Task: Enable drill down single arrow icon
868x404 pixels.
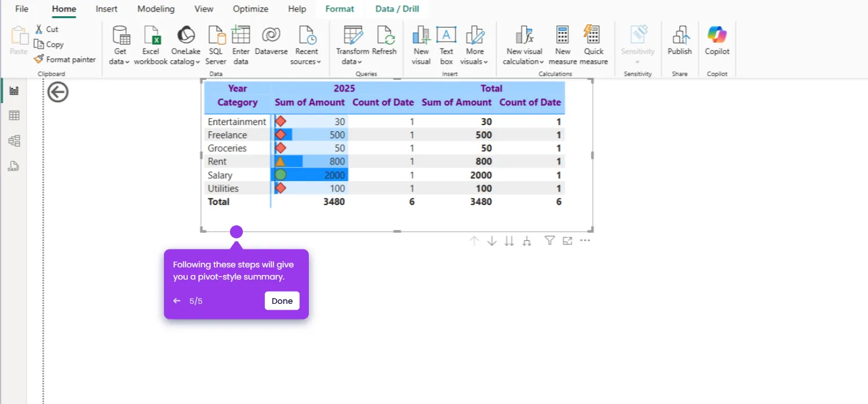Action: (x=492, y=241)
